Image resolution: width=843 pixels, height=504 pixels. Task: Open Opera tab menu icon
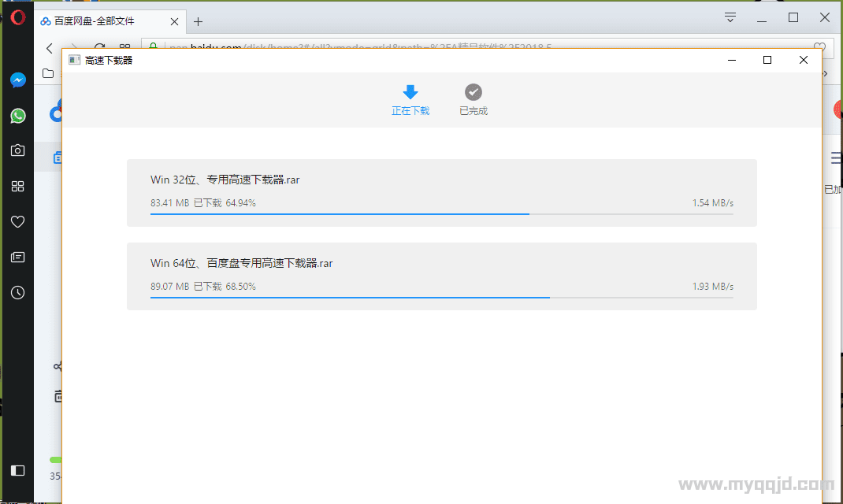tap(730, 18)
